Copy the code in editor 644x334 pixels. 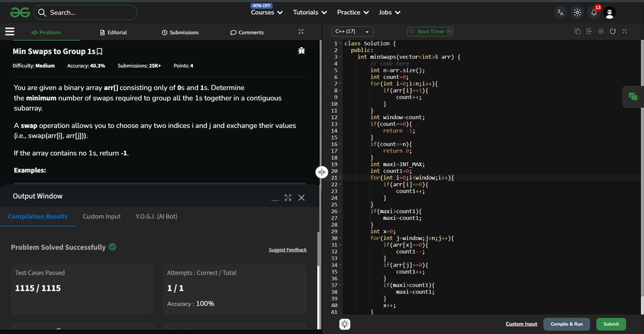point(577,31)
